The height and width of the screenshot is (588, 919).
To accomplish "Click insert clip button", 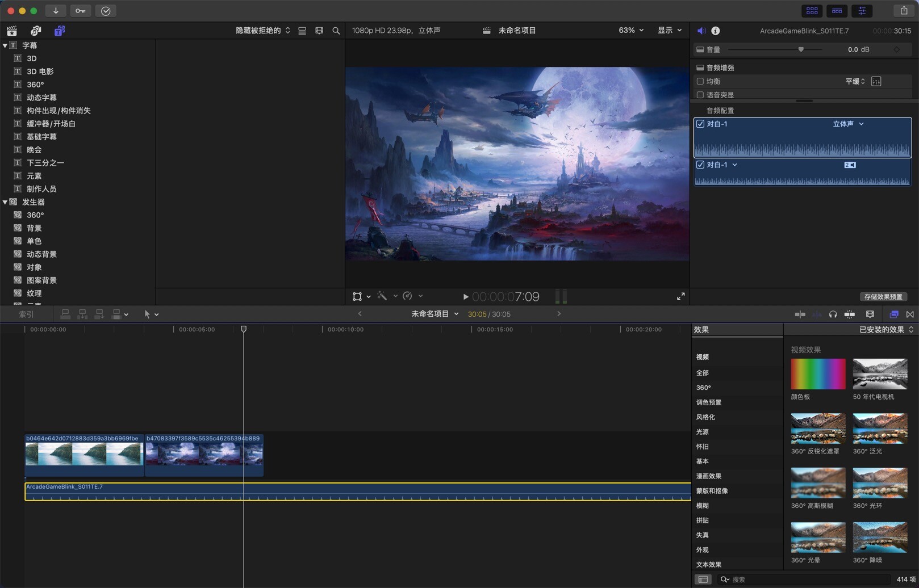I will click(82, 314).
